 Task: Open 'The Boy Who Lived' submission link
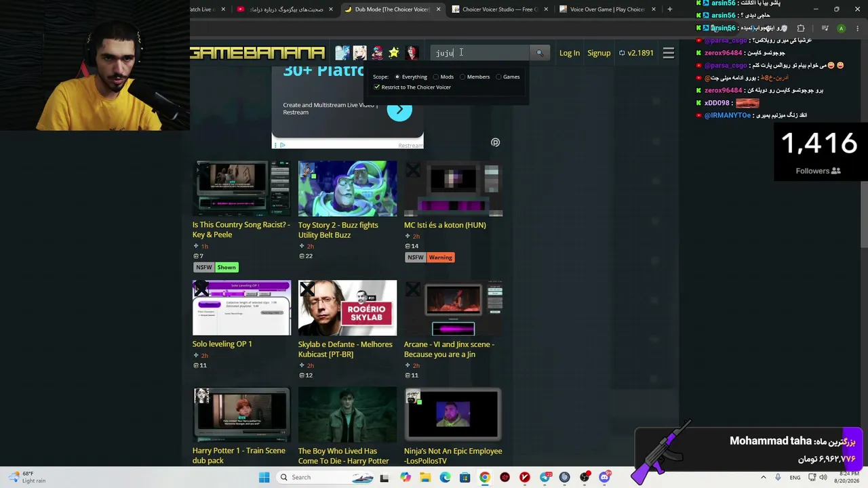click(344, 455)
